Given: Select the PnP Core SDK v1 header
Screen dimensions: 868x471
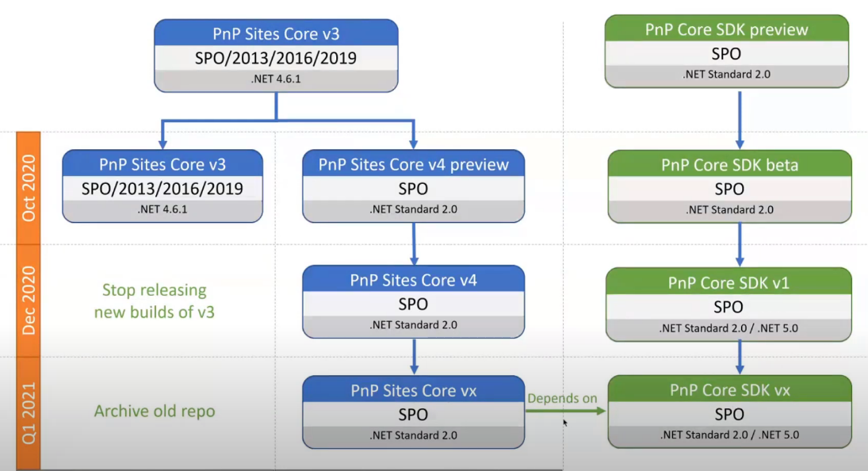Looking at the screenshot, I should pyautogui.click(x=728, y=282).
